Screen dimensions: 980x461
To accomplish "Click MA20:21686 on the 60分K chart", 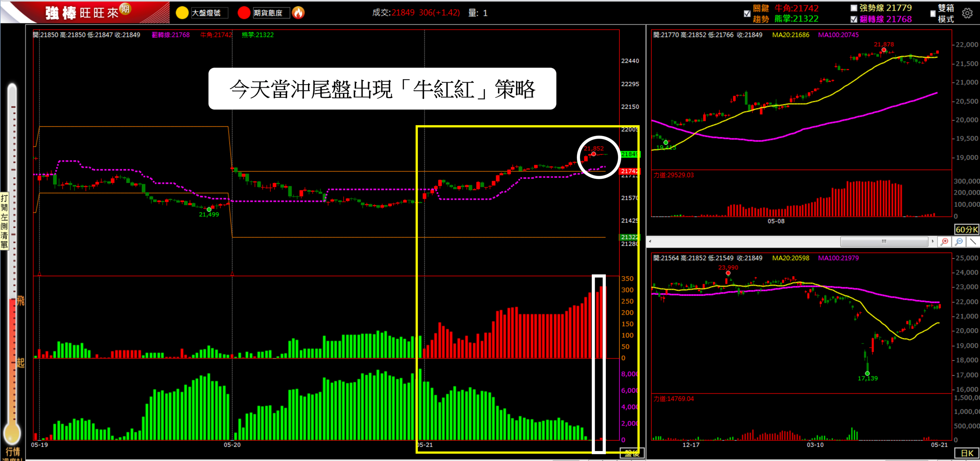I will point(790,35).
